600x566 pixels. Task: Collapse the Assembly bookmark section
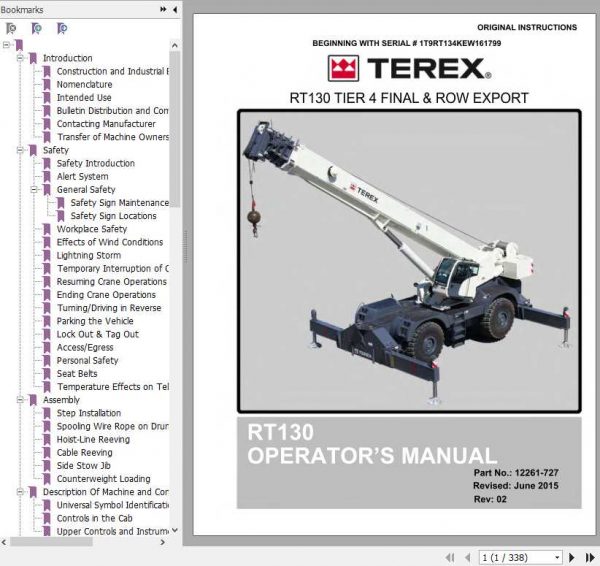(20, 400)
